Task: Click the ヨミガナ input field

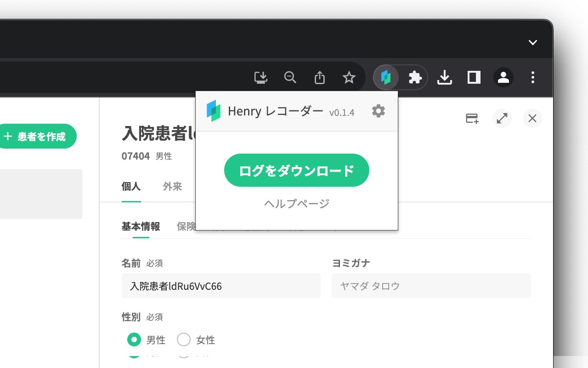Action: point(431,286)
